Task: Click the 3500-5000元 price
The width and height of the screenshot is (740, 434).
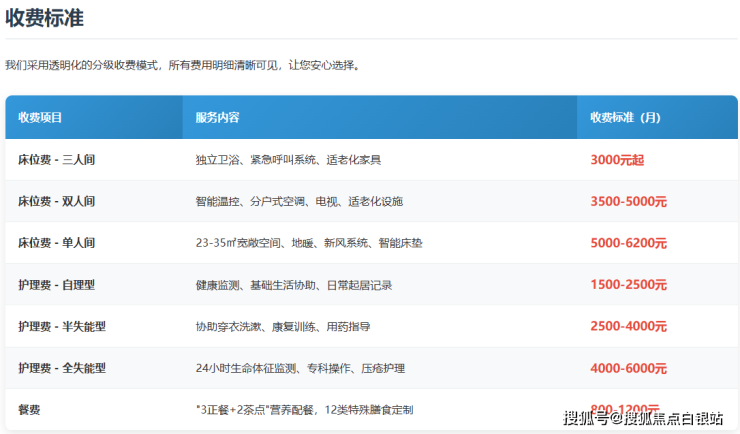Action: click(628, 201)
